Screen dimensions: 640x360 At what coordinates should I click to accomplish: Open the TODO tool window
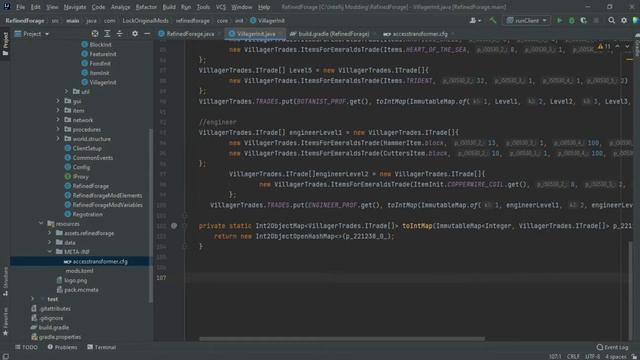[27, 347]
